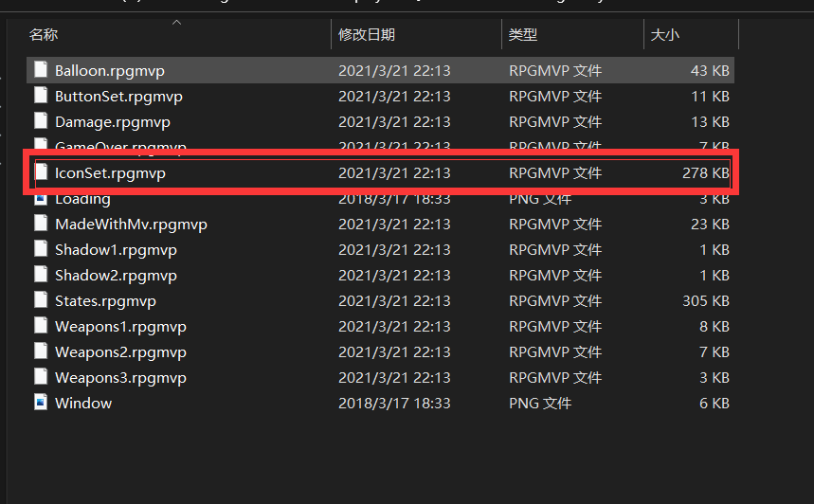814x504 pixels.
Task: Click the 305 KB size of States.rpgmvp
Action: pyautogui.click(x=706, y=301)
